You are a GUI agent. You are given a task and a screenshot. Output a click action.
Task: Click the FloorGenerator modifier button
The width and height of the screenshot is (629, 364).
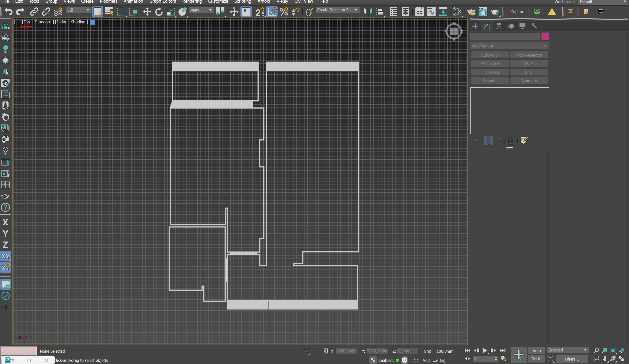[x=529, y=55]
